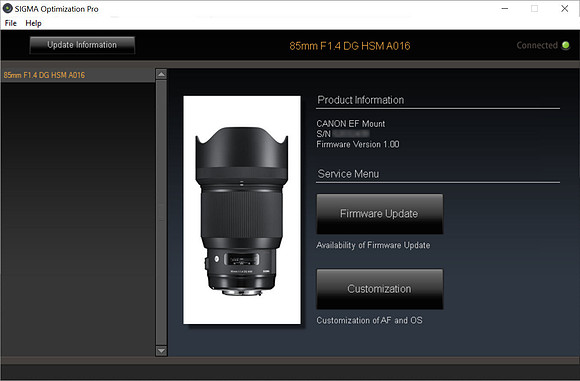Minimize the SIGMA Optimization Pro window
Viewport: 580px width, 381px height.
(505, 8)
